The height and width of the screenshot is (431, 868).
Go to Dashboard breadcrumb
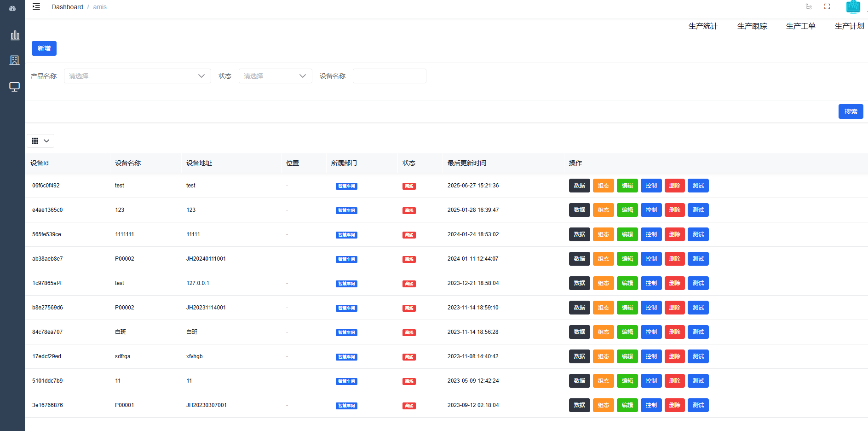67,7
